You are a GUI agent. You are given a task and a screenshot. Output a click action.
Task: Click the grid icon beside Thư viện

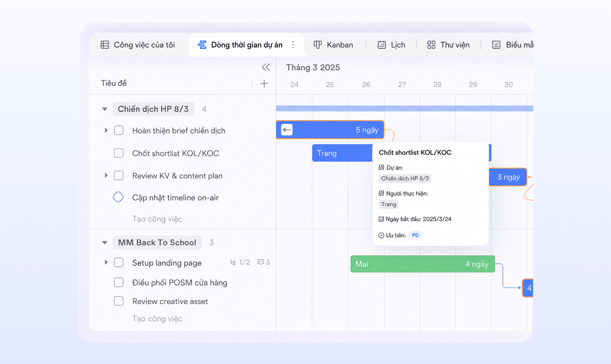[x=431, y=45]
